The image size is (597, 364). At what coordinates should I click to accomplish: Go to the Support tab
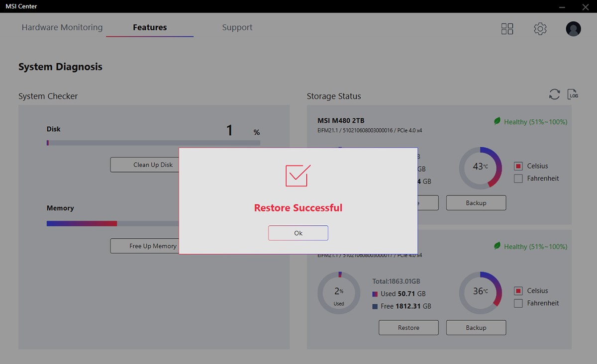[237, 27]
